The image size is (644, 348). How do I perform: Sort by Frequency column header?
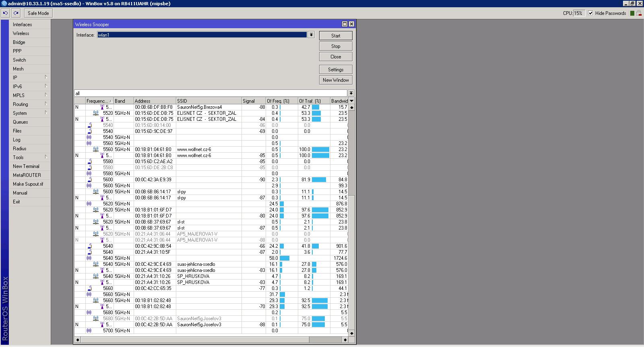[x=99, y=101]
